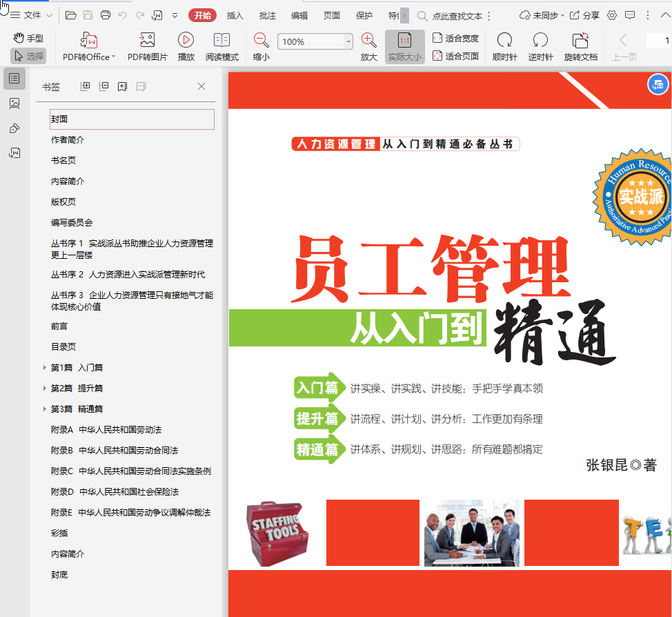Expand all bookmarks icon in 书签 header
The width and height of the screenshot is (672, 617).
tap(86, 87)
